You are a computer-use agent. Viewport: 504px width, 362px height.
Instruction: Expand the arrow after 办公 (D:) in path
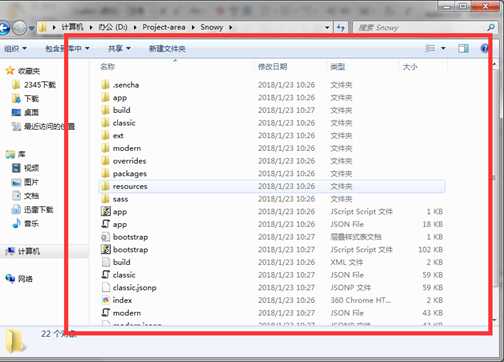135,27
